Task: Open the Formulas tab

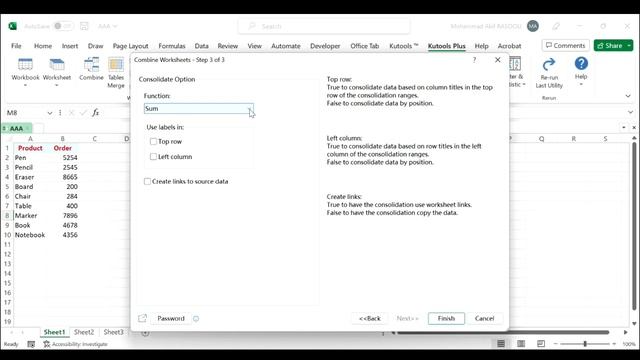Action: (172, 46)
